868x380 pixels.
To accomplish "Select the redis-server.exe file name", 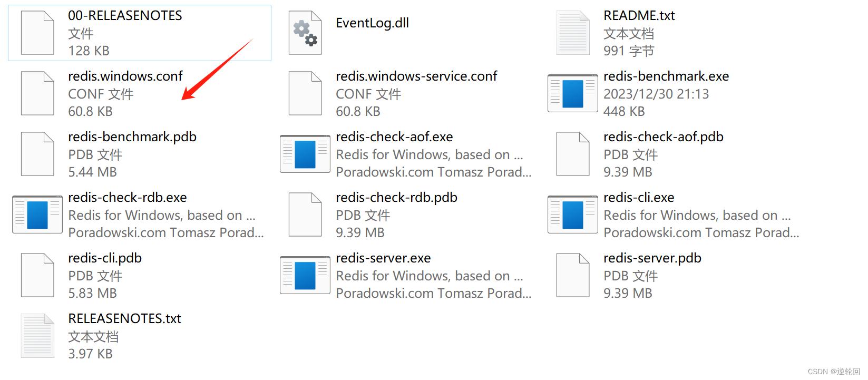I will click(x=383, y=258).
